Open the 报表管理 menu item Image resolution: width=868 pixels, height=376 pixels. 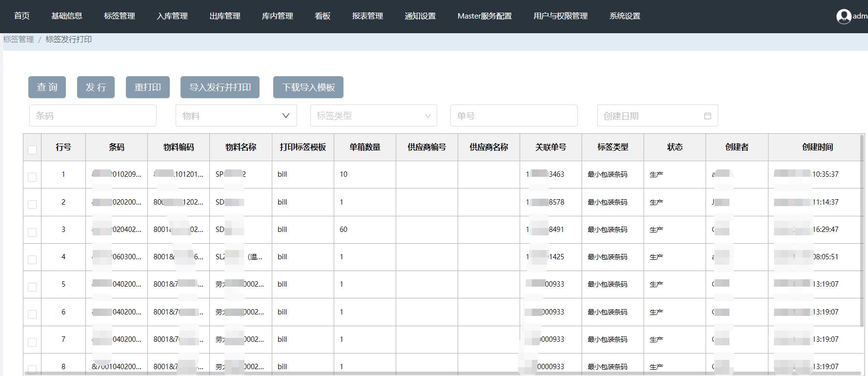point(367,16)
